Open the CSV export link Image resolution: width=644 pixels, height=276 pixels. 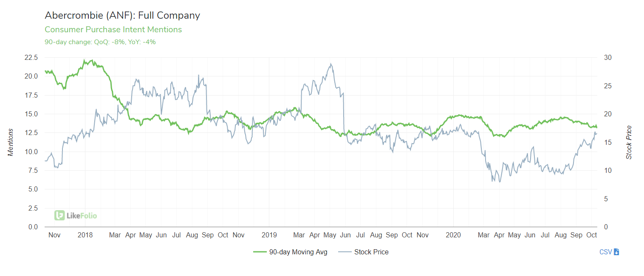[x=605, y=252]
